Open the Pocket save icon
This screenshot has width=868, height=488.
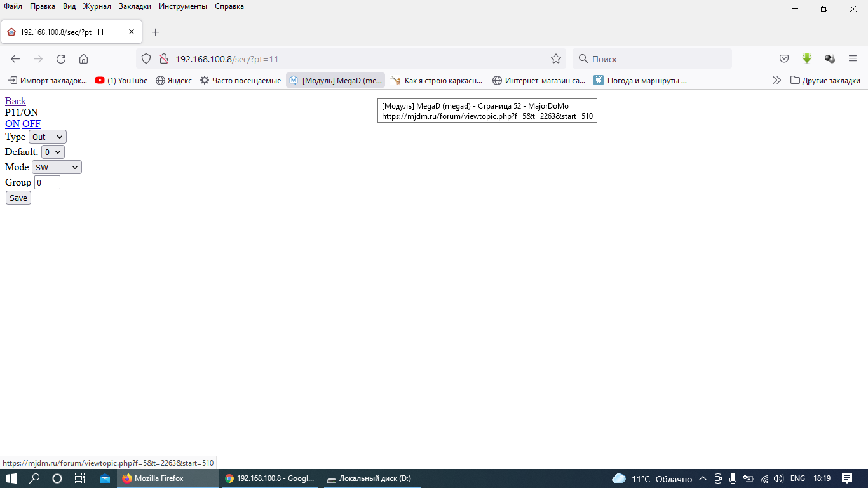point(784,59)
